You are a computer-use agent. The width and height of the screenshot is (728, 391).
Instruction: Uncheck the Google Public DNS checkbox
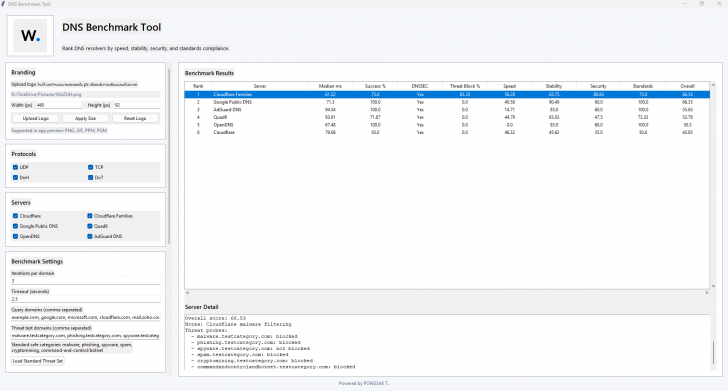(15, 226)
